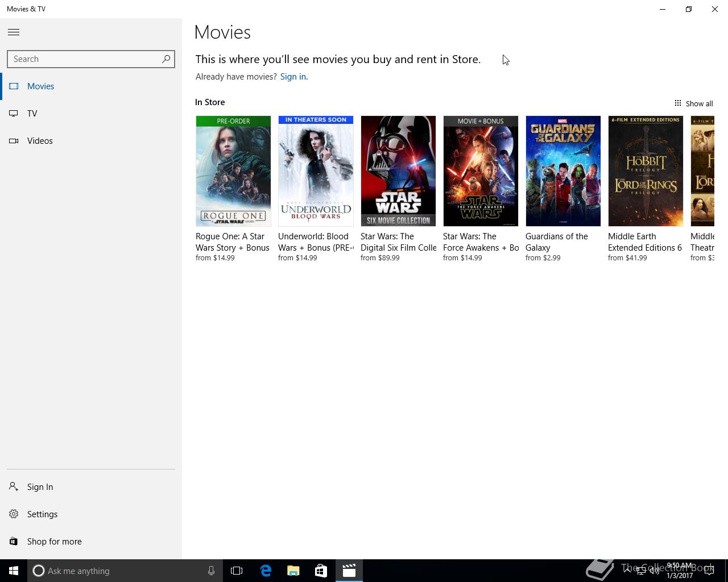This screenshot has height=582, width=728.
Task: Click the Show all grid icon
Action: (x=678, y=103)
